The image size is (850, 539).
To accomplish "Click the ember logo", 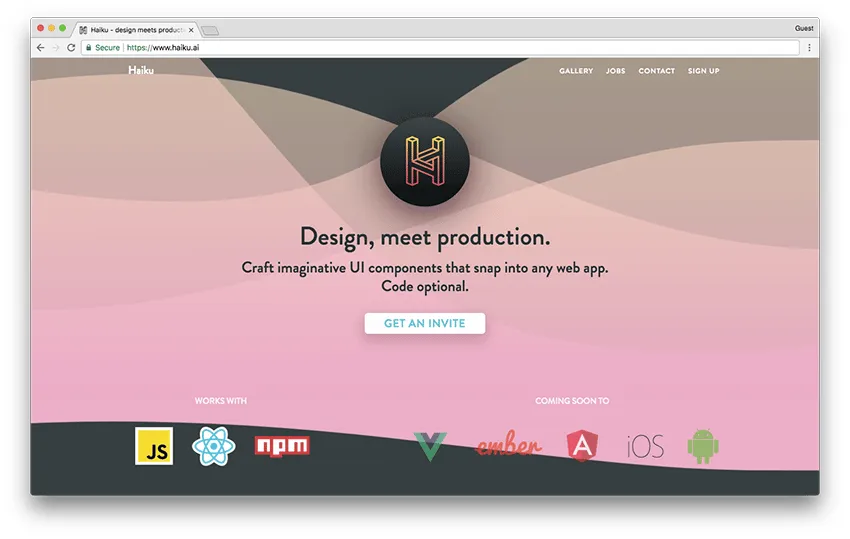I will pyautogui.click(x=508, y=446).
